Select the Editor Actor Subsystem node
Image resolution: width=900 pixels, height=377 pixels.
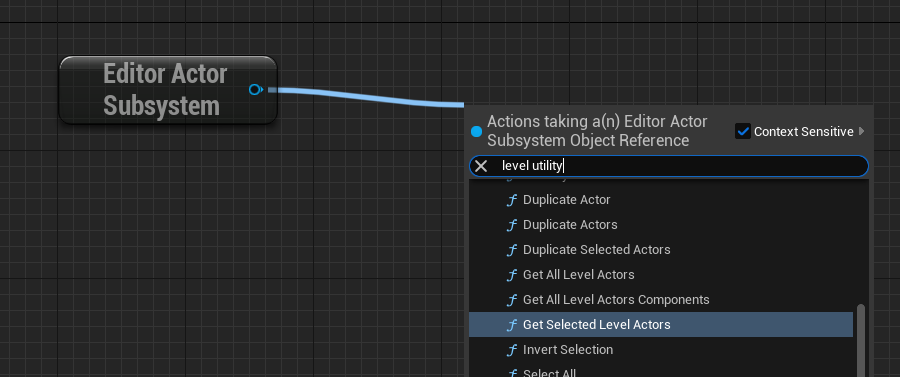coord(168,90)
